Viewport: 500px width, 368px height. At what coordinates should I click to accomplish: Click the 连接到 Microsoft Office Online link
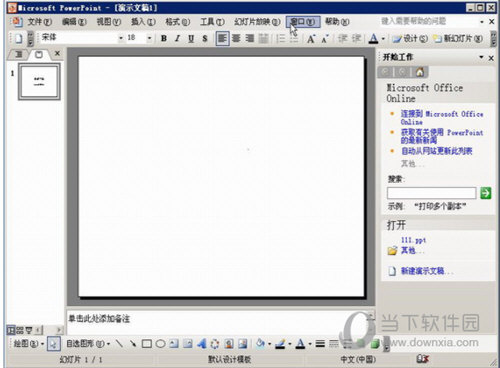[442, 117]
